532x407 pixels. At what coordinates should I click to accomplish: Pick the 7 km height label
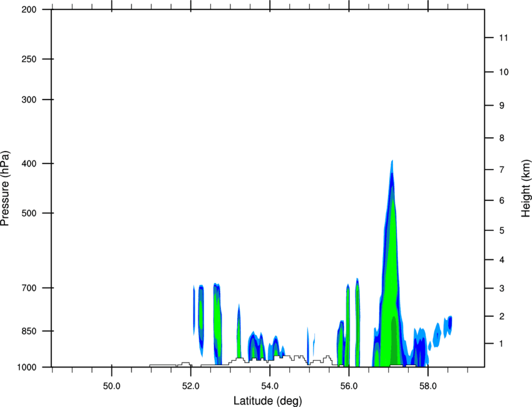[502, 170]
